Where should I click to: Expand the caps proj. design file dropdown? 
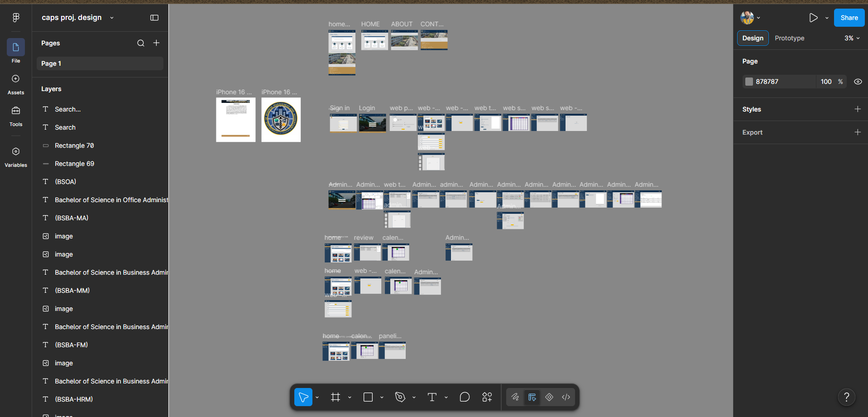tap(111, 18)
